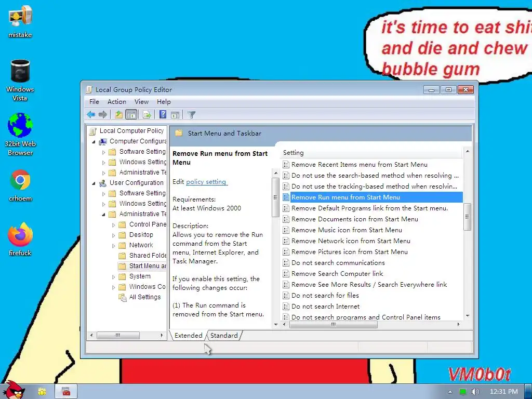
Task: Expand the Control Panel tree node
Action: pyautogui.click(x=114, y=225)
